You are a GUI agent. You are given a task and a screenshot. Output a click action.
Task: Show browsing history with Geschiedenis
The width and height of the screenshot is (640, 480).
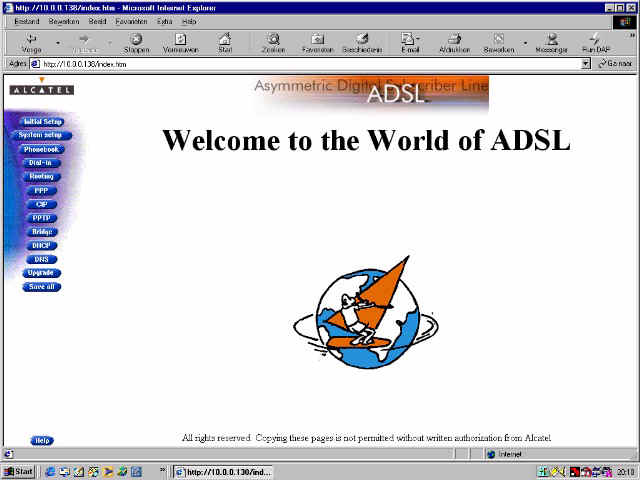[x=362, y=43]
